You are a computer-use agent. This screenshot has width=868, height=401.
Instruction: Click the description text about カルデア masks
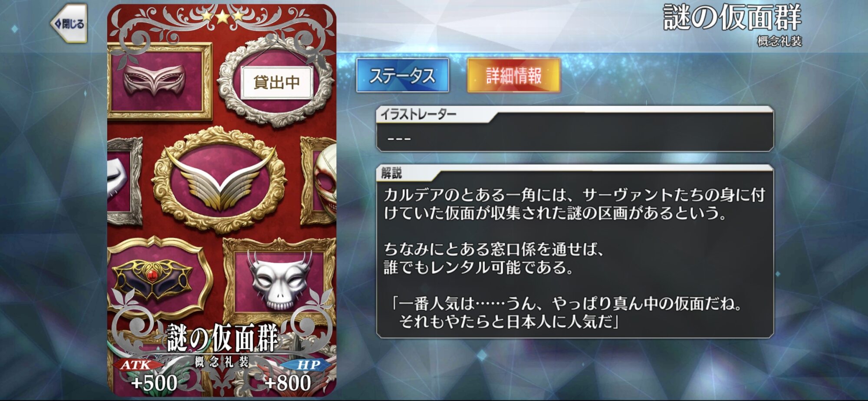point(574,204)
